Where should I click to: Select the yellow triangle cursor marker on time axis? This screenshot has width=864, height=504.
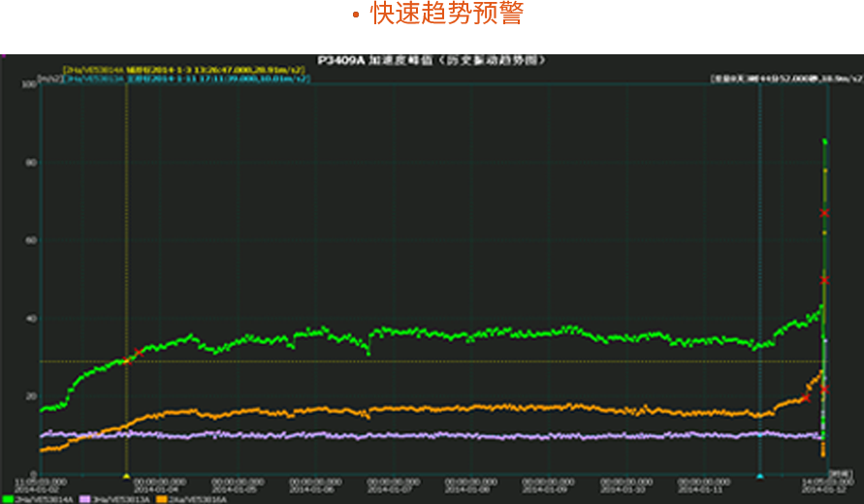126,476
